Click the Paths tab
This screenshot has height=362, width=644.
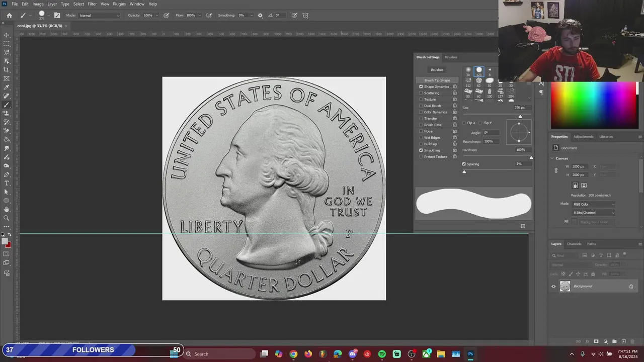[x=591, y=244]
